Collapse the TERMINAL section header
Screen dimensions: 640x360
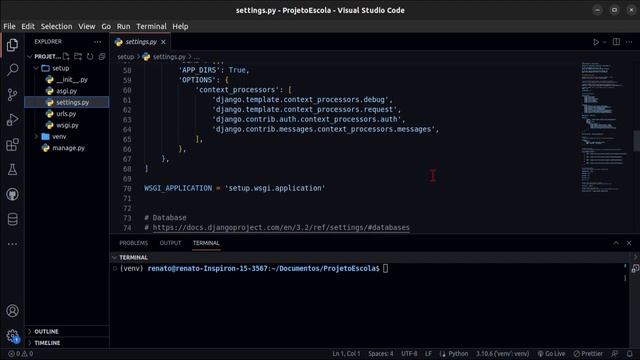(x=115, y=258)
